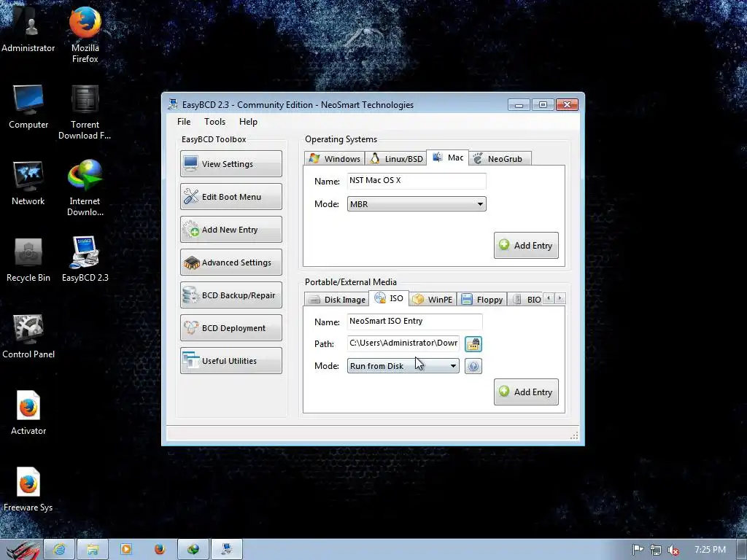Viewport: 747px width, 560px height.
Task: Expand the Run from Disk dropdown
Action: 403,366
